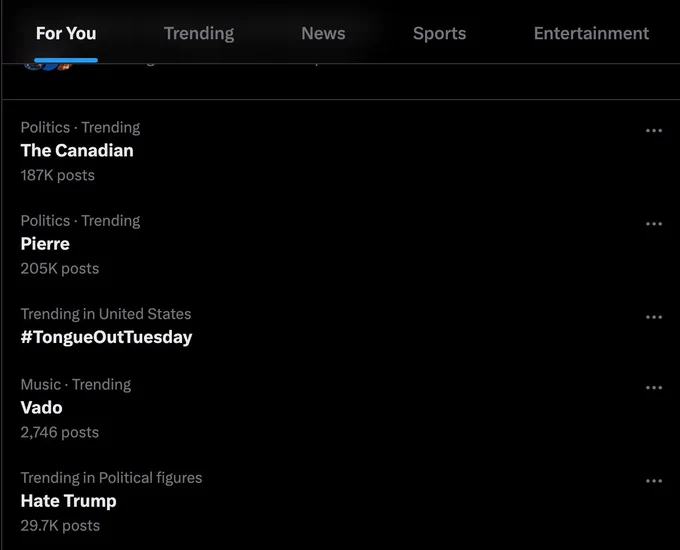Open the #TongueOutTuesday hashtag
This screenshot has width=680, height=550.
pos(106,337)
